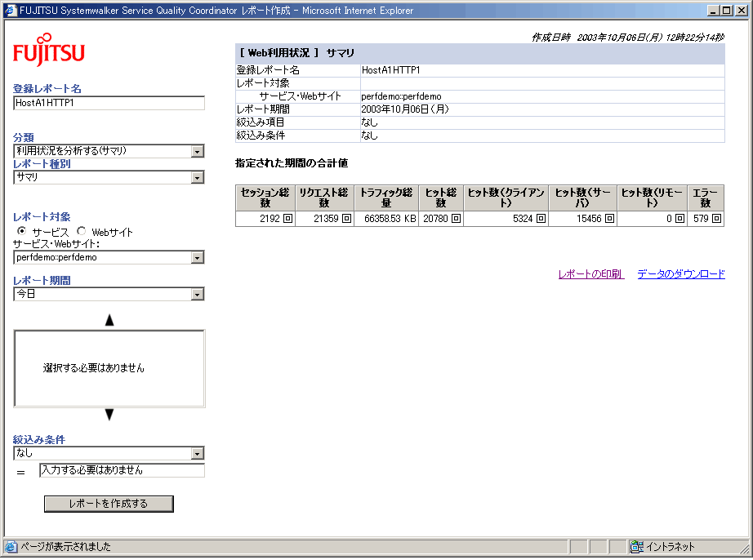The image size is (753, 560).
Task: Select the Webサイト radio button
Action: coord(82,232)
